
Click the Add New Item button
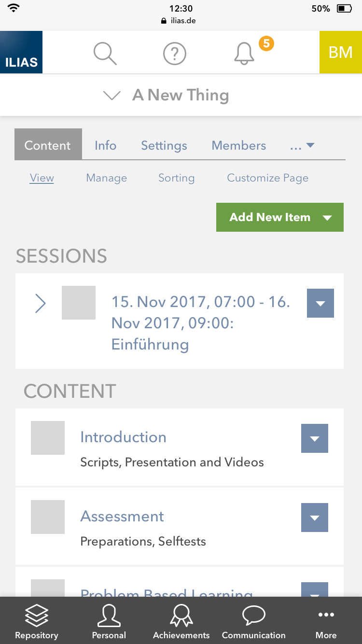(280, 217)
